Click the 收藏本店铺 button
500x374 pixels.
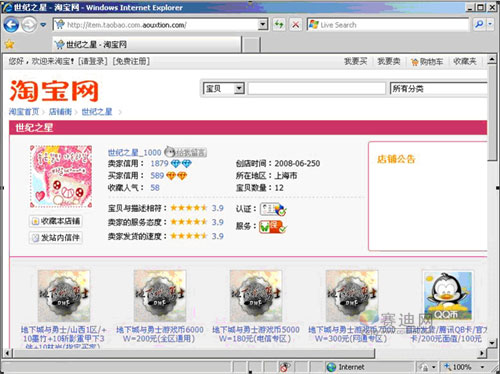56,221
